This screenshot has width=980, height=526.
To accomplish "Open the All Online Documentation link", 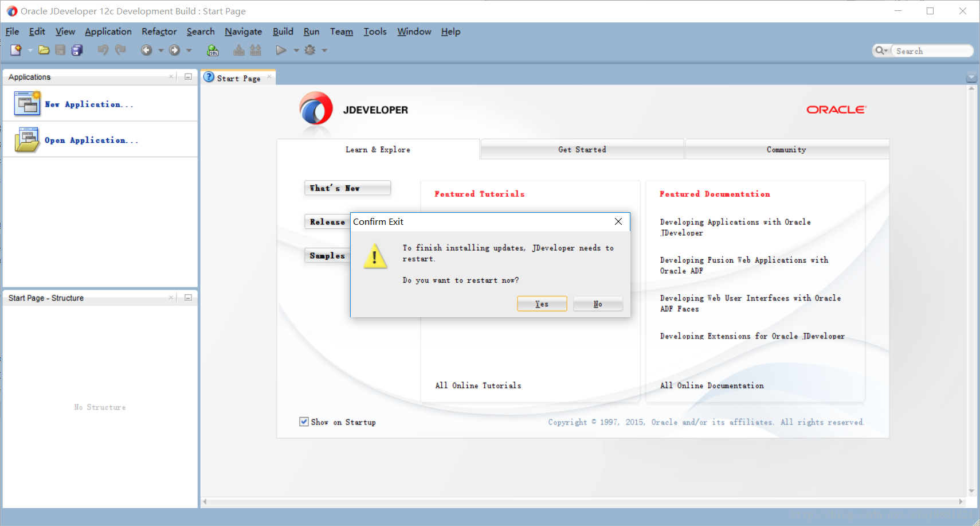I will click(712, 385).
